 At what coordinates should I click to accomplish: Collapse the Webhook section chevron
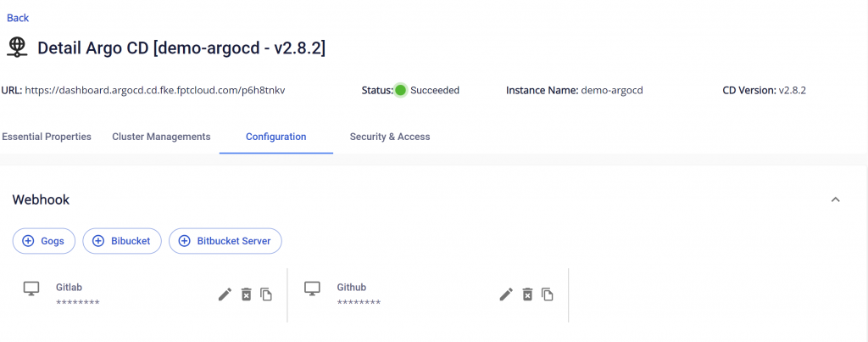click(x=835, y=199)
